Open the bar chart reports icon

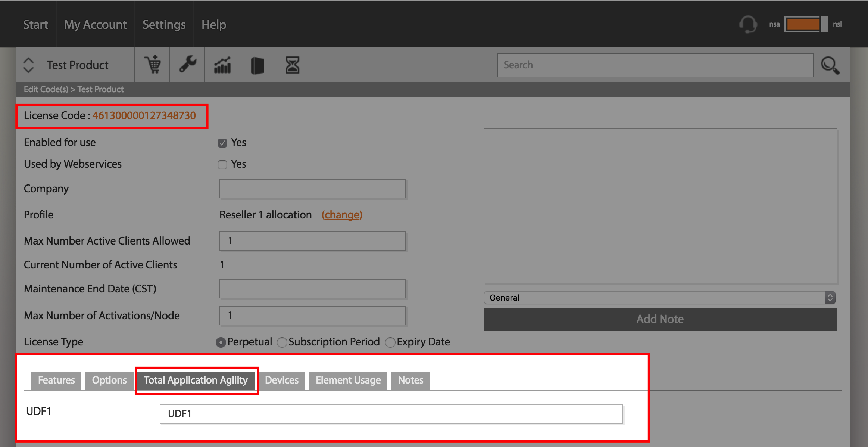coord(222,65)
